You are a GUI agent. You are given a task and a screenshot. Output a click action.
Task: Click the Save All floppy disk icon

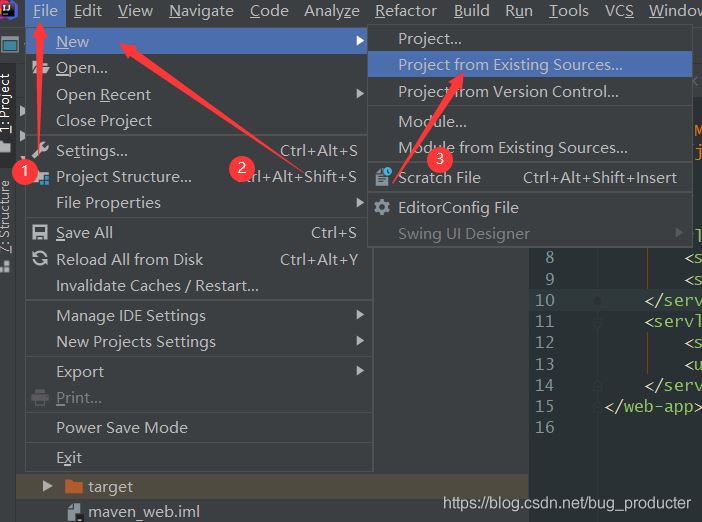coord(40,233)
